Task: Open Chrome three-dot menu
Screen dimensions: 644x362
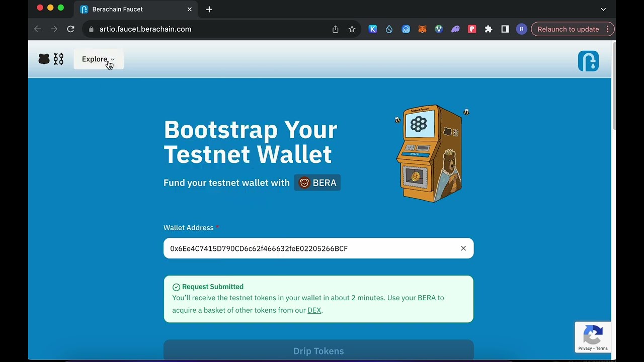Action: 608,29
